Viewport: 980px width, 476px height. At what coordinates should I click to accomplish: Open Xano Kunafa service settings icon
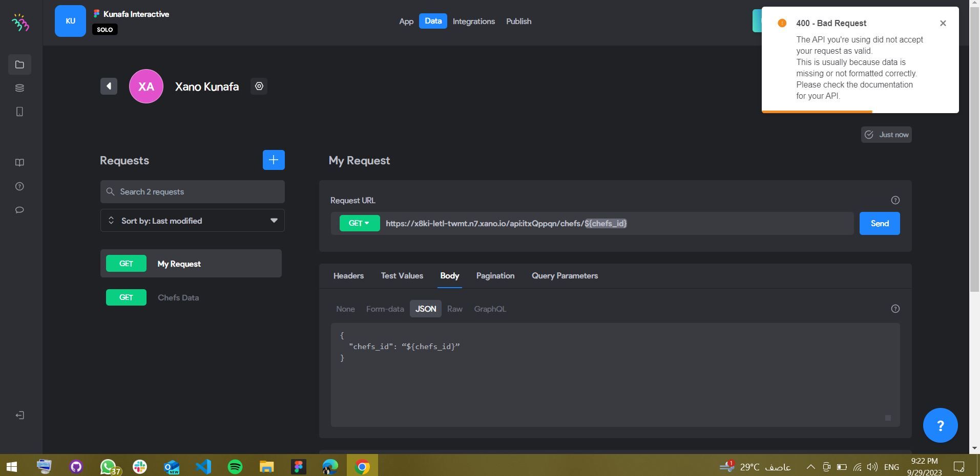coord(259,86)
